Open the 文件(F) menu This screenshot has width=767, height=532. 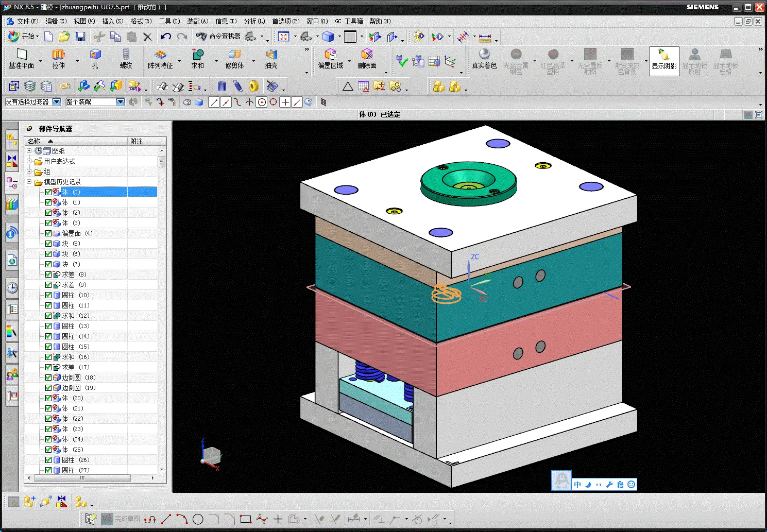point(27,21)
